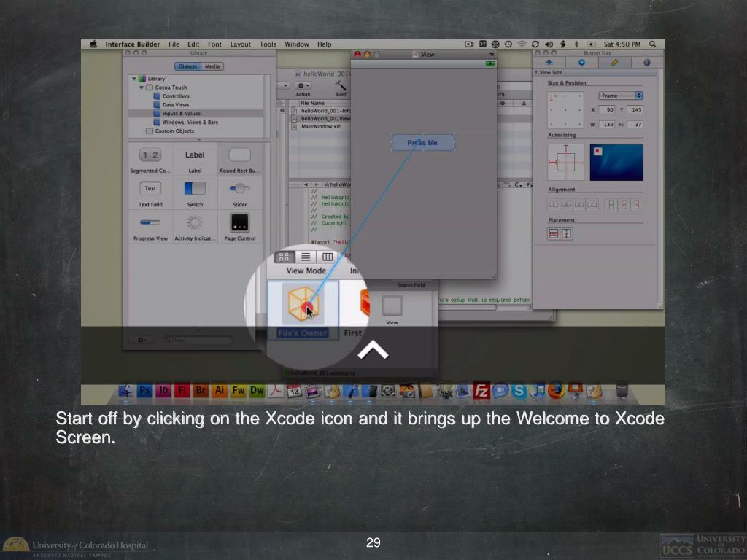Click the File Name column header

tap(312, 104)
